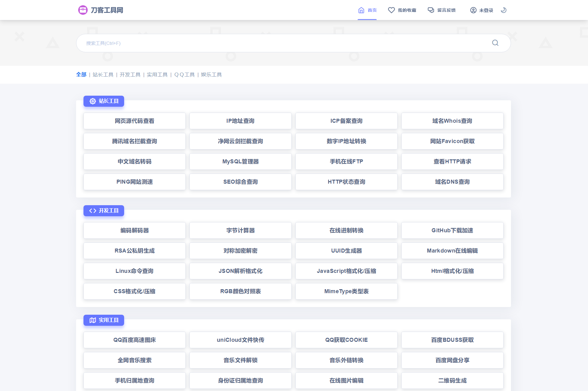Open the 域名DNS查询 tool

(x=452, y=182)
